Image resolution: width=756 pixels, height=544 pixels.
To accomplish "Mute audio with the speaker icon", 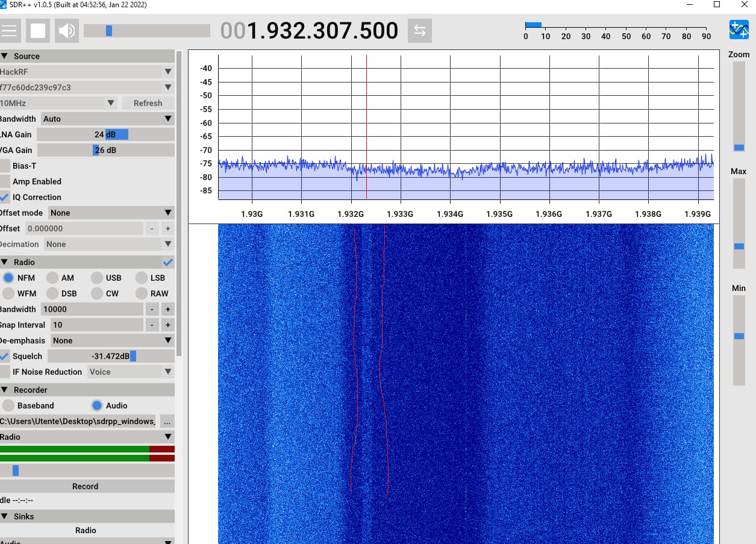I will [x=67, y=31].
